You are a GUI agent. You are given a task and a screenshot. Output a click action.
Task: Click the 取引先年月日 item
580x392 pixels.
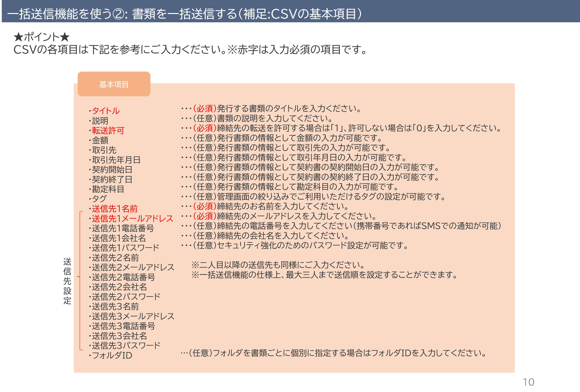pyautogui.click(x=116, y=160)
